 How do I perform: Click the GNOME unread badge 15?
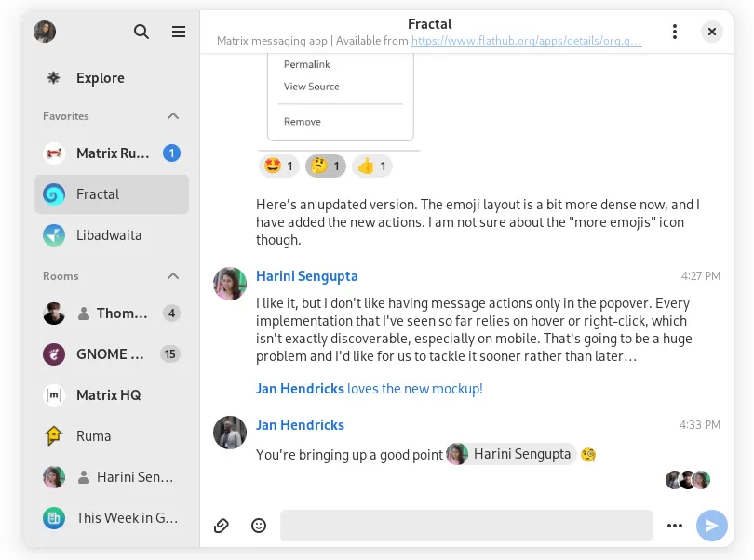point(169,354)
